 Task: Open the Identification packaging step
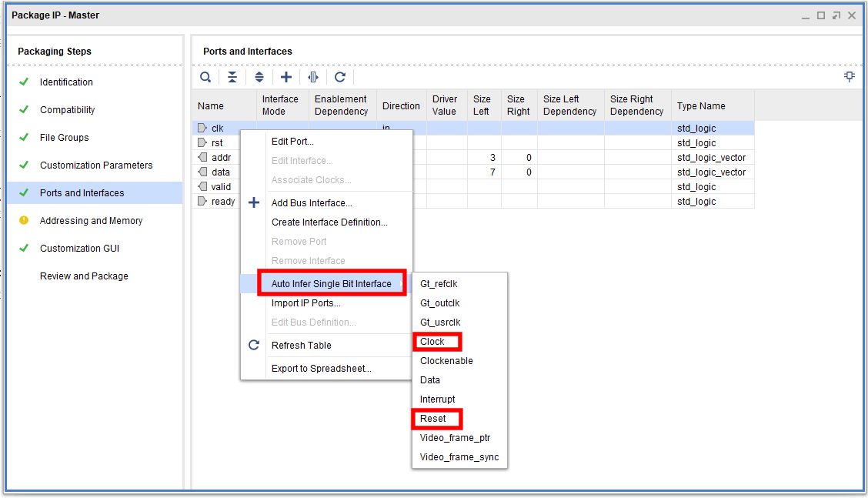pyautogui.click(x=66, y=82)
